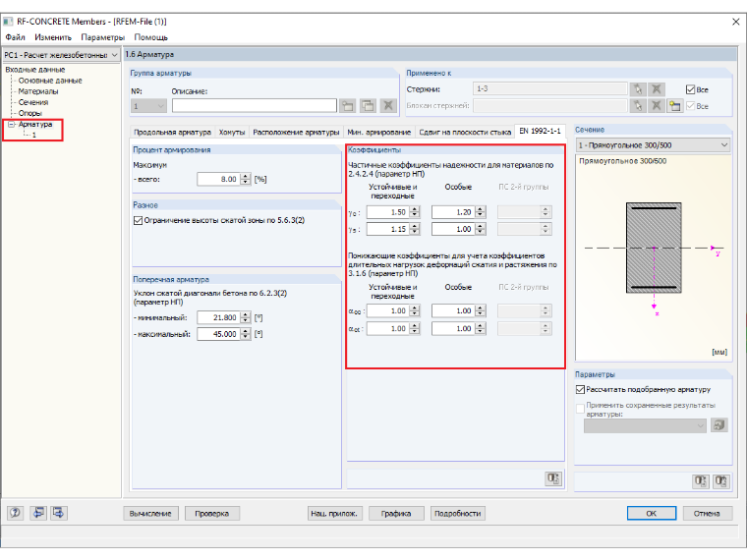Select reinforcement group 1 under Арматура
747x560 pixels.
point(33,136)
